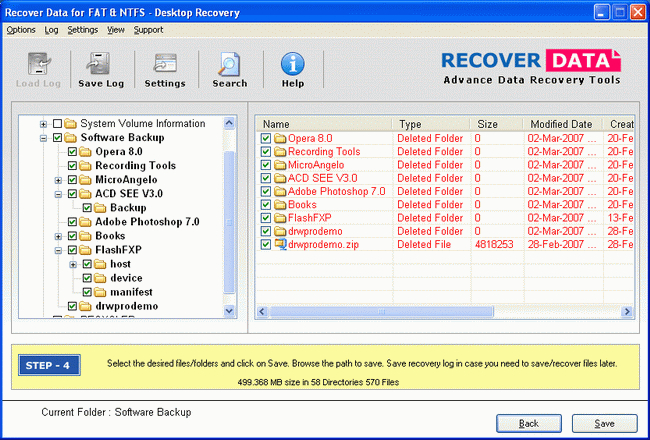Uncheck the Recording Tools checkbox in file list
This screenshot has width=650, height=440.
(x=265, y=152)
